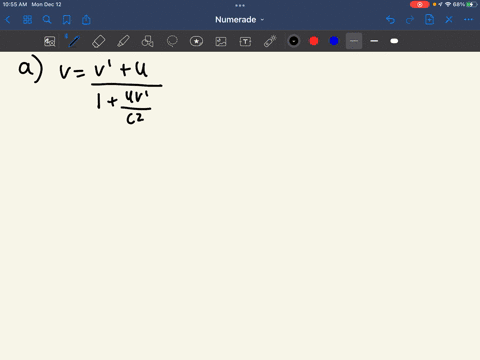Tap the 10:55 AM clock
The image size is (480, 360).
coord(15,4)
